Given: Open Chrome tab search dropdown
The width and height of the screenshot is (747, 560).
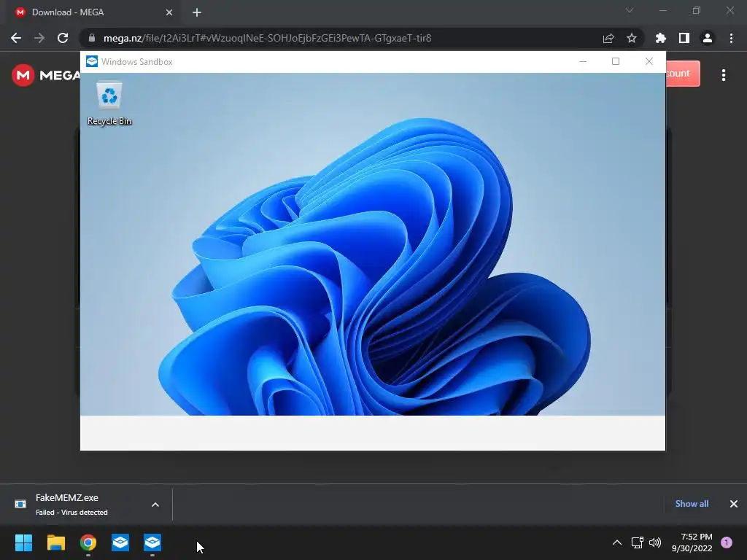Looking at the screenshot, I should [x=630, y=10].
